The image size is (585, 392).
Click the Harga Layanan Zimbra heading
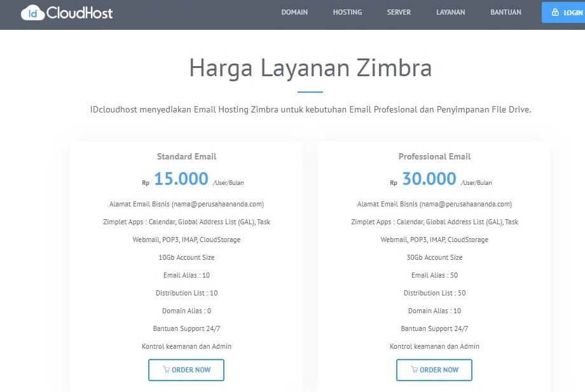coord(310,68)
